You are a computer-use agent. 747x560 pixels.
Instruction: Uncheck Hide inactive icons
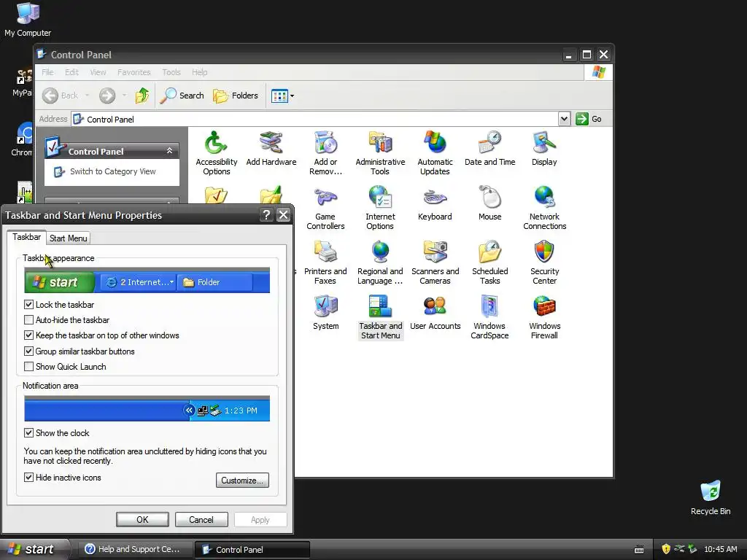29,478
